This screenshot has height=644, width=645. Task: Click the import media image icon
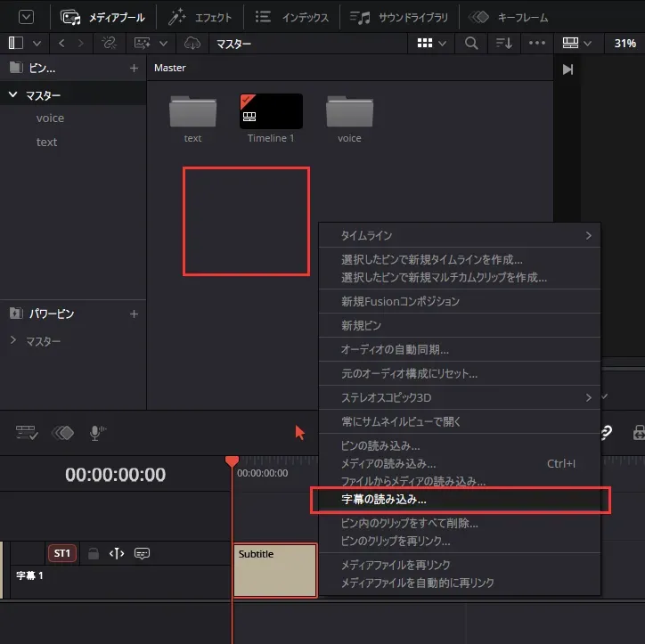(x=143, y=43)
